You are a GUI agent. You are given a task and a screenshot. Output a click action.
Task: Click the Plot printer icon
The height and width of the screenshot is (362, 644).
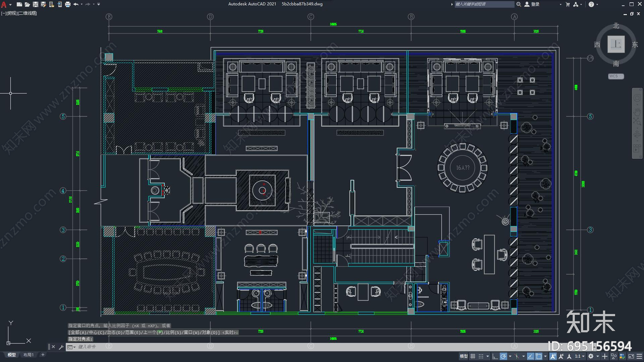click(x=68, y=4)
